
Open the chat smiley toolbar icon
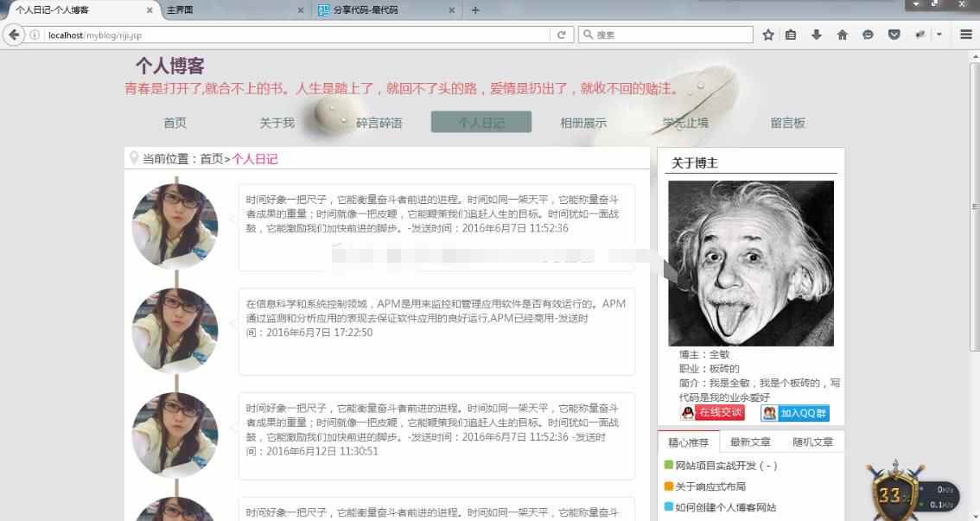869,35
